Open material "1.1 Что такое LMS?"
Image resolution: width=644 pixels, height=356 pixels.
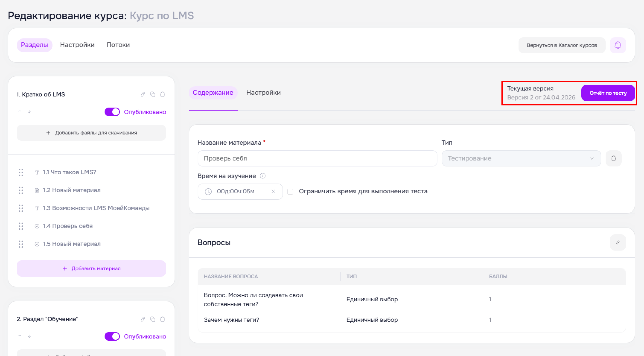tap(70, 172)
